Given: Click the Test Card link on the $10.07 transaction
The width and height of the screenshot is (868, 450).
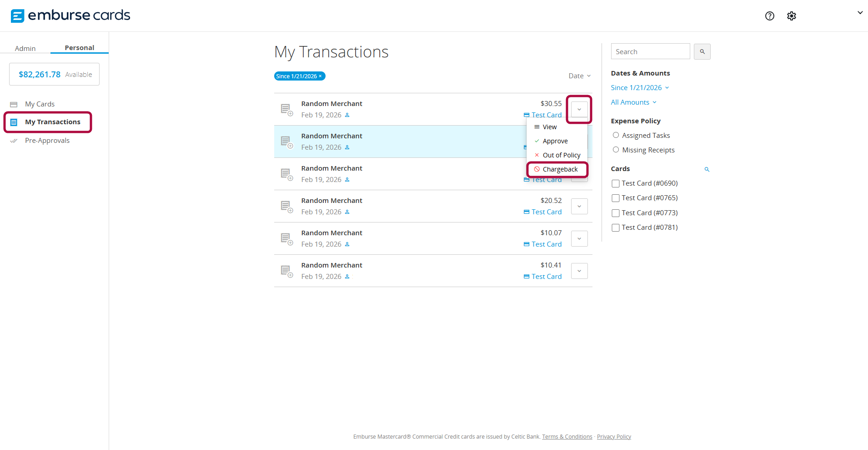Looking at the screenshot, I should click(x=546, y=244).
